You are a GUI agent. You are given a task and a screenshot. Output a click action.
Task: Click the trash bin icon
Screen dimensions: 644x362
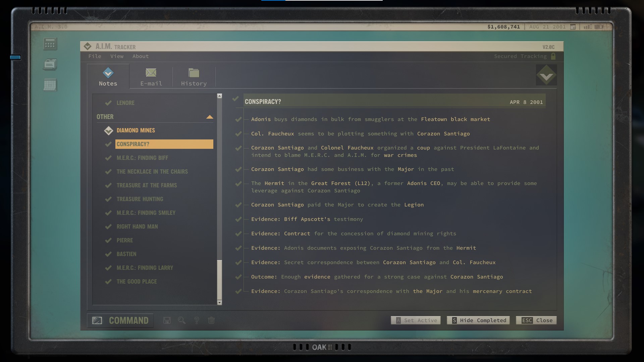click(x=211, y=320)
